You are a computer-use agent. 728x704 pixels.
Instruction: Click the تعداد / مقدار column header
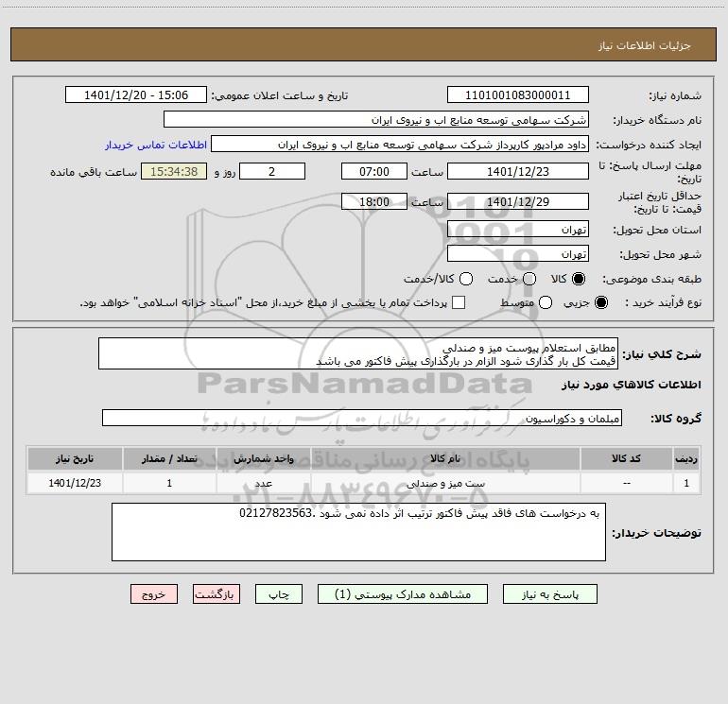pos(169,458)
